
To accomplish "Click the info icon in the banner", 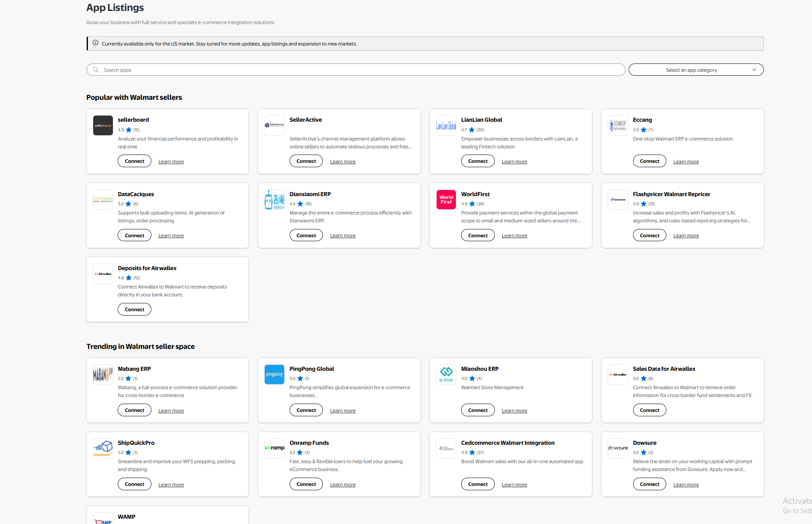I will (x=95, y=43).
